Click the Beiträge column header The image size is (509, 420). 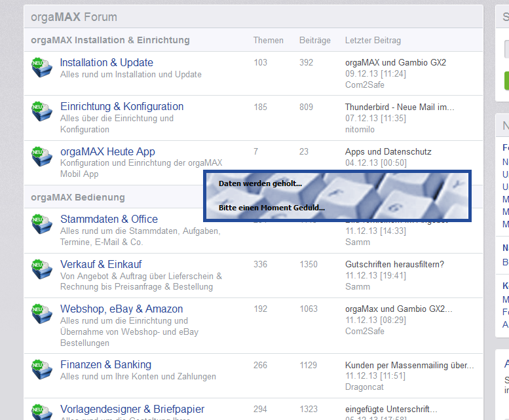[315, 40]
